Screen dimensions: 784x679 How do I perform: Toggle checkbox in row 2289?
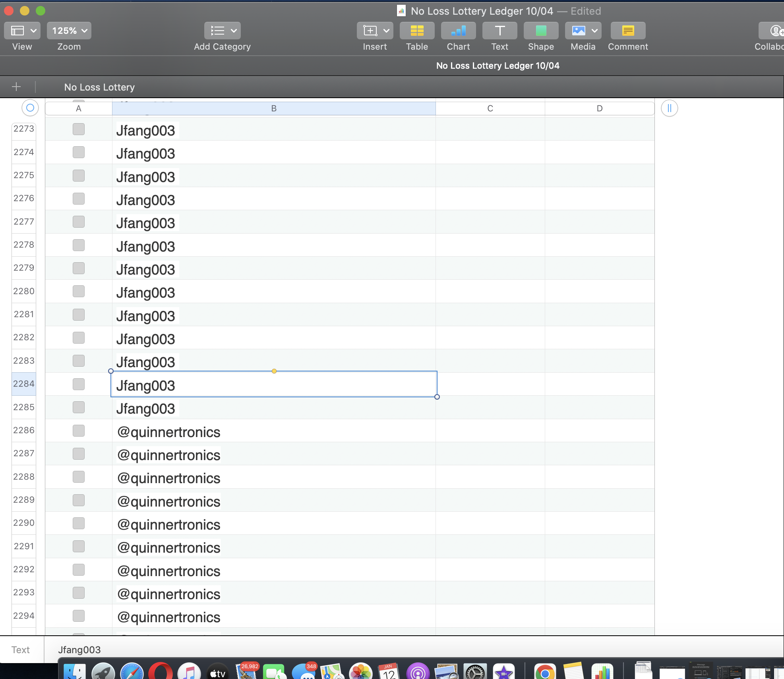pyautogui.click(x=79, y=500)
